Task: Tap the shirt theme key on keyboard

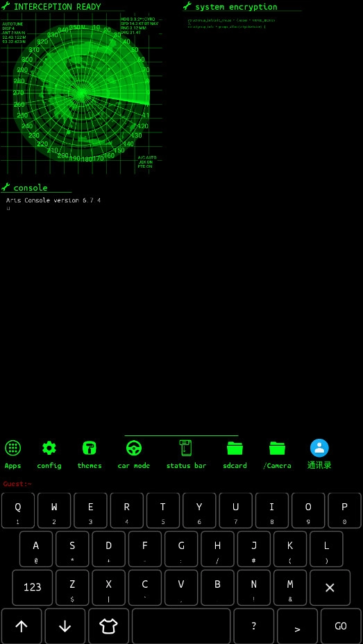Action: coord(108,626)
